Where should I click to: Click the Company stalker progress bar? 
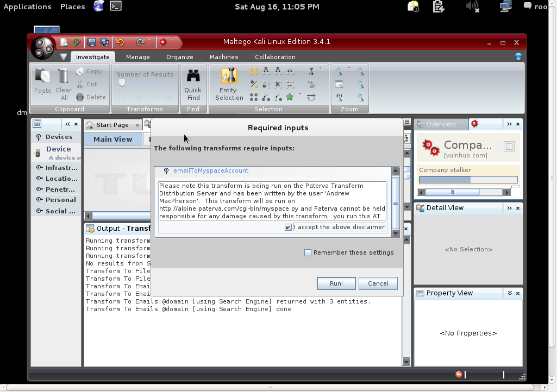point(468,180)
